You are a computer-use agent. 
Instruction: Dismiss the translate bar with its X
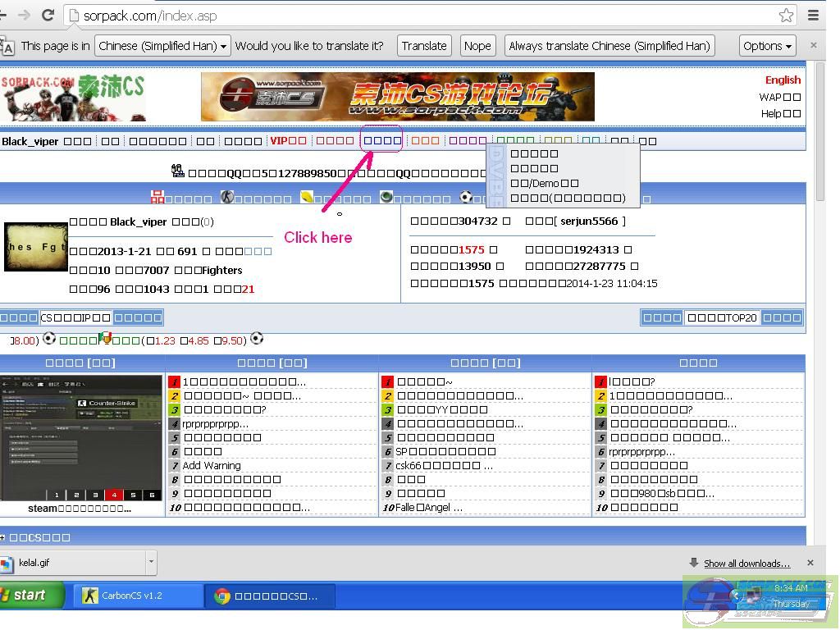[x=813, y=46]
